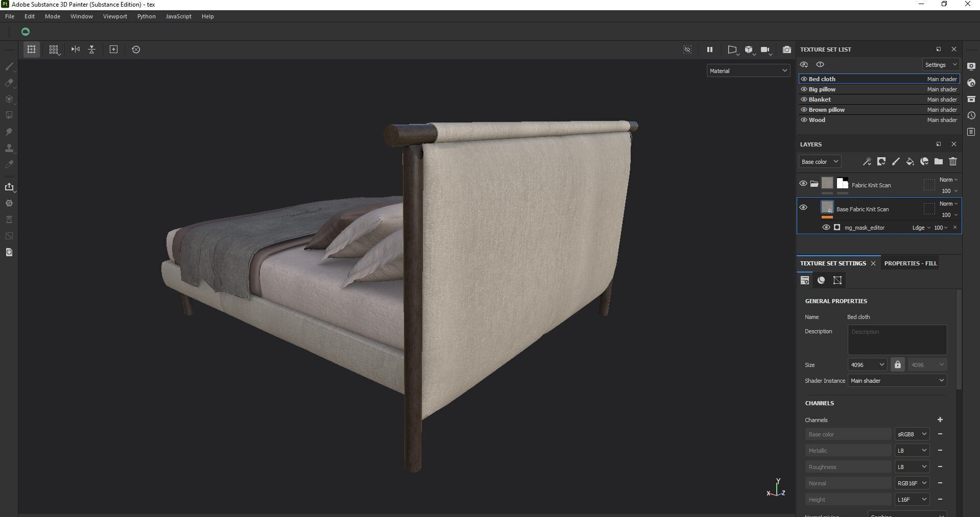Click the center-frame square icon in toolbar
Screen dimensions: 980x517
tap(114, 50)
